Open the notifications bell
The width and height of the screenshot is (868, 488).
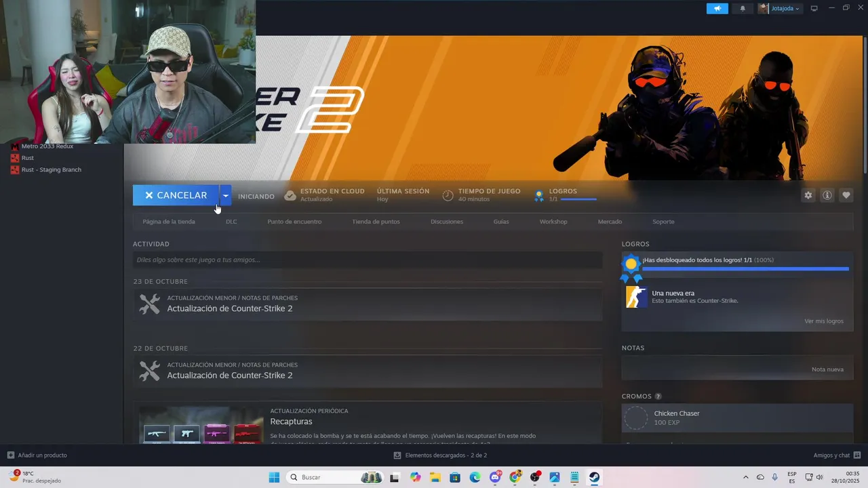point(743,8)
